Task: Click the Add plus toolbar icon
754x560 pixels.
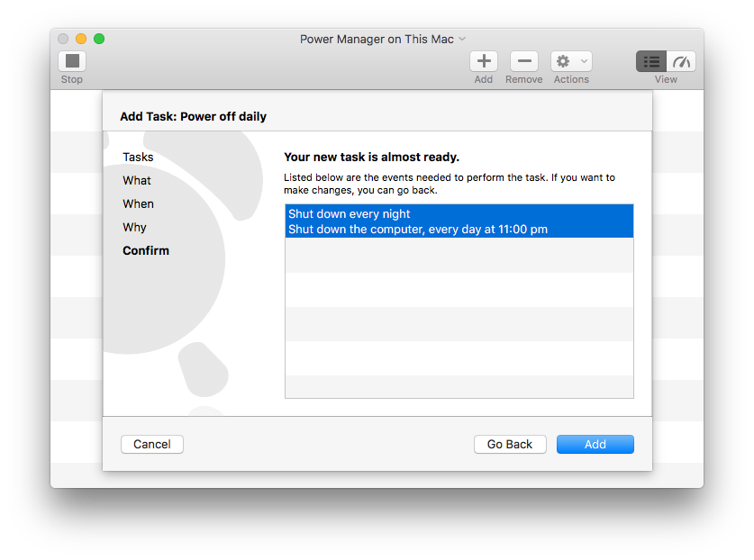Action: pos(484,61)
